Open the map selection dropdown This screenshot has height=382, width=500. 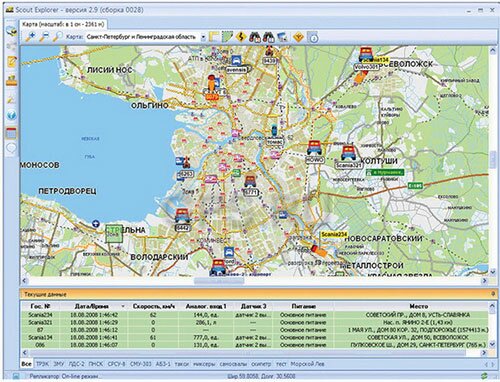(x=203, y=37)
